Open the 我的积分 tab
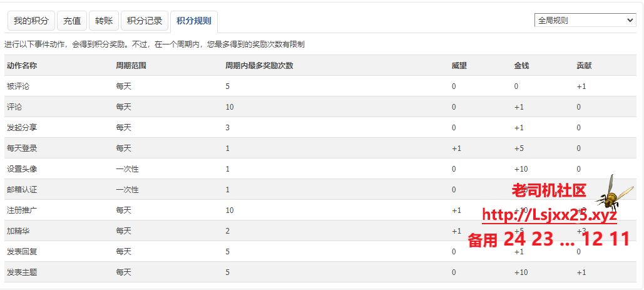The height and width of the screenshot is (290, 644). pyautogui.click(x=31, y=21)
